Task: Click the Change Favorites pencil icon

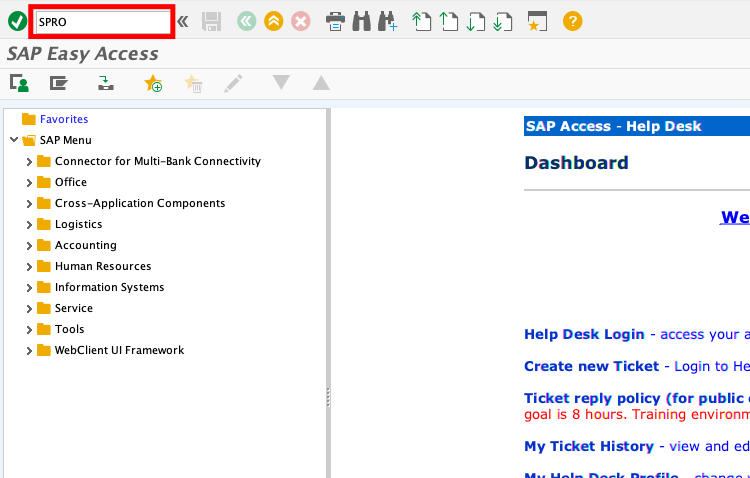Action: (x=233, y=83)
